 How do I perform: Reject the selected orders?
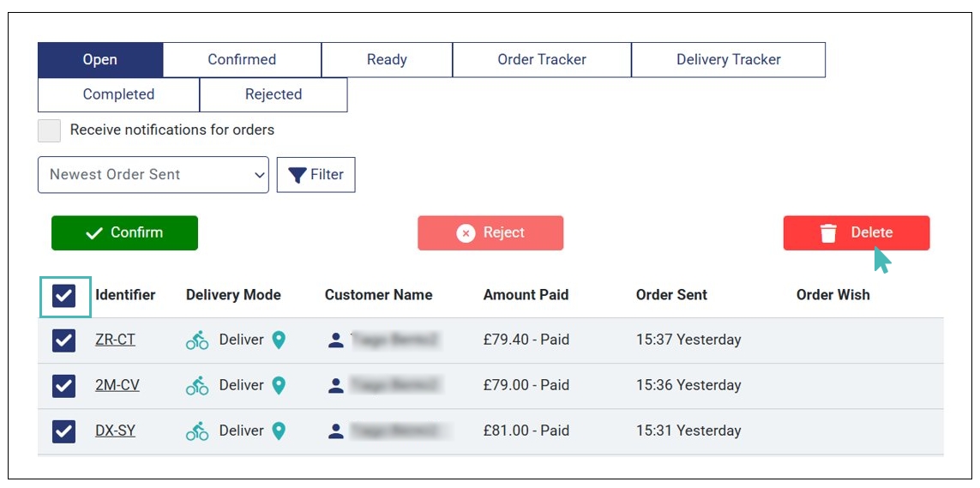[490, 233]
